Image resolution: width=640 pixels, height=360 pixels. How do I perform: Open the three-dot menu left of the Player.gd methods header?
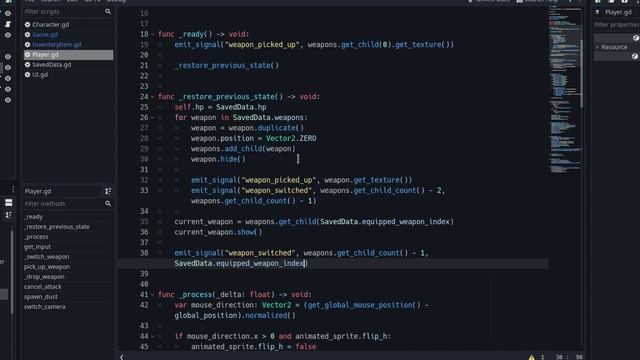pos(13,189)
